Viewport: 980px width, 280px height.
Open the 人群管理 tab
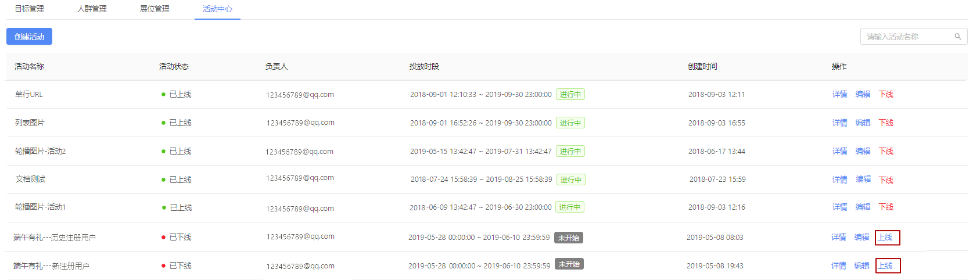[92, 9]
